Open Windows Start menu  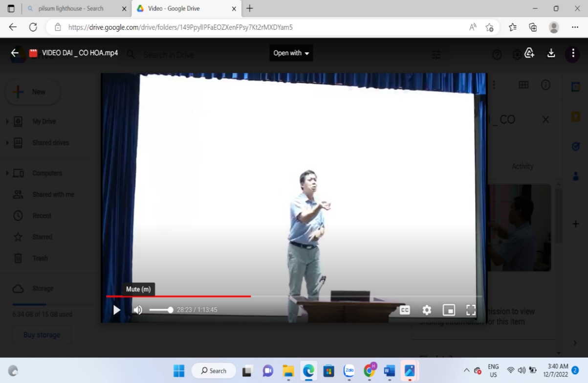(179, 371)
